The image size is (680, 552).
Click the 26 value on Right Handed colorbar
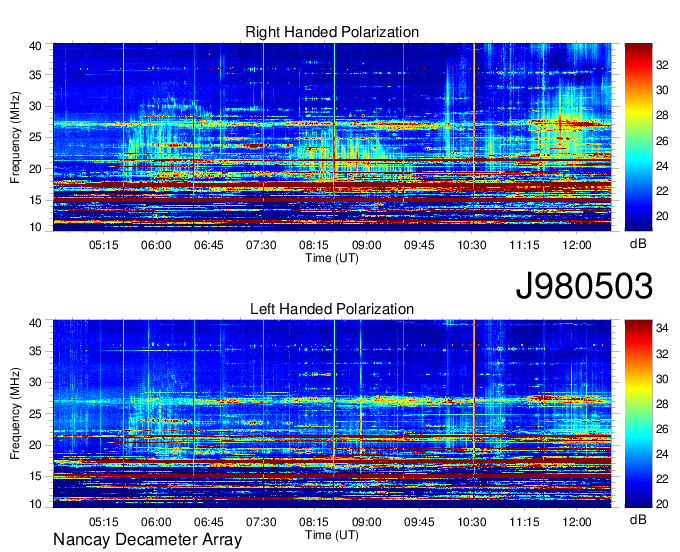[662, 141]
